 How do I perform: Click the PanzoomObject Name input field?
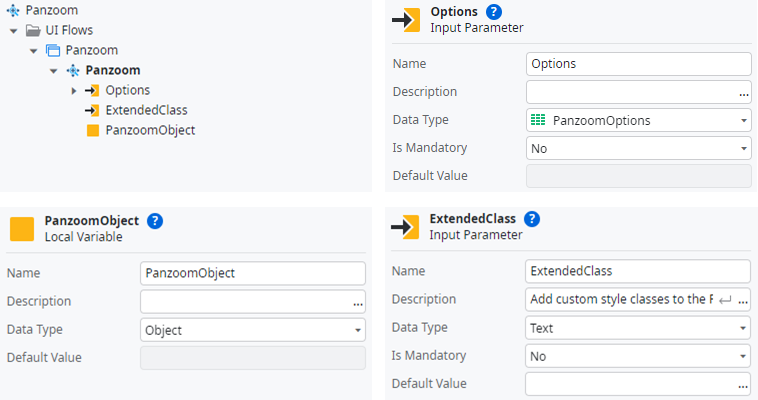(253, 273)
